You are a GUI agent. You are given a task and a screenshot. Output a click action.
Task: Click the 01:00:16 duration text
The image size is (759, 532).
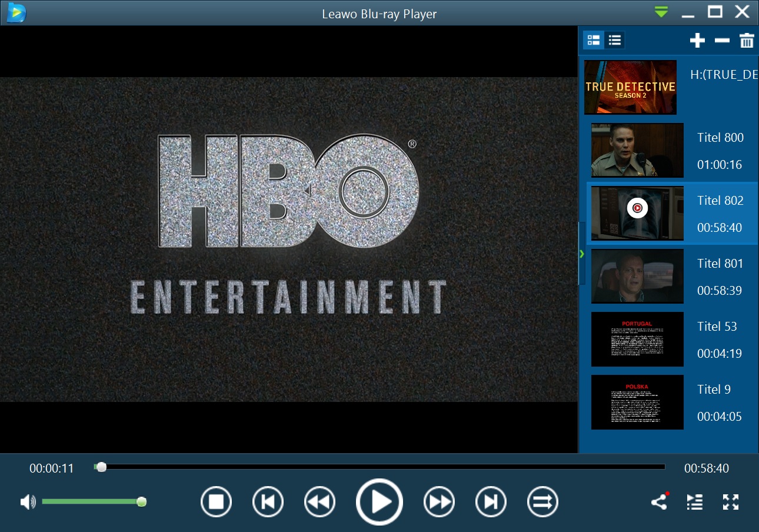720,165
